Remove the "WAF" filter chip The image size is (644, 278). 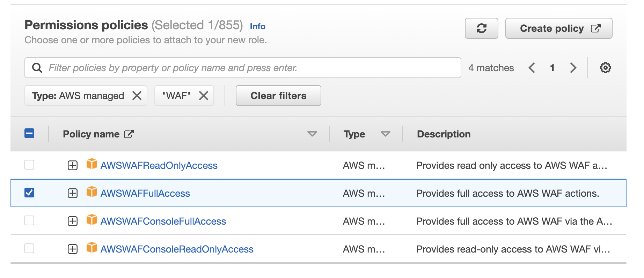tap(204, 96)
